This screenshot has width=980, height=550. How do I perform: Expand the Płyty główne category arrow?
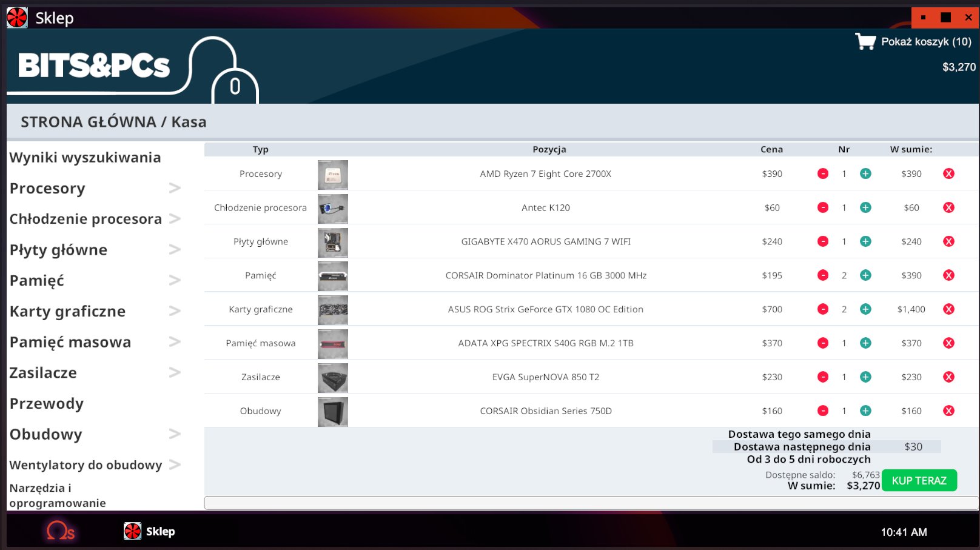point(175,250)
